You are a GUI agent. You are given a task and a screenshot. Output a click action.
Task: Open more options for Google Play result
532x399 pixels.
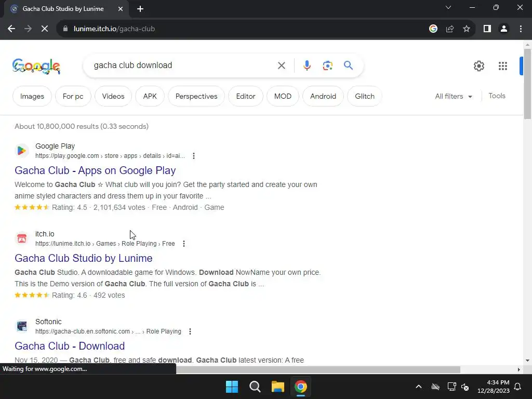pyautogui.click(x=193, y=156)
